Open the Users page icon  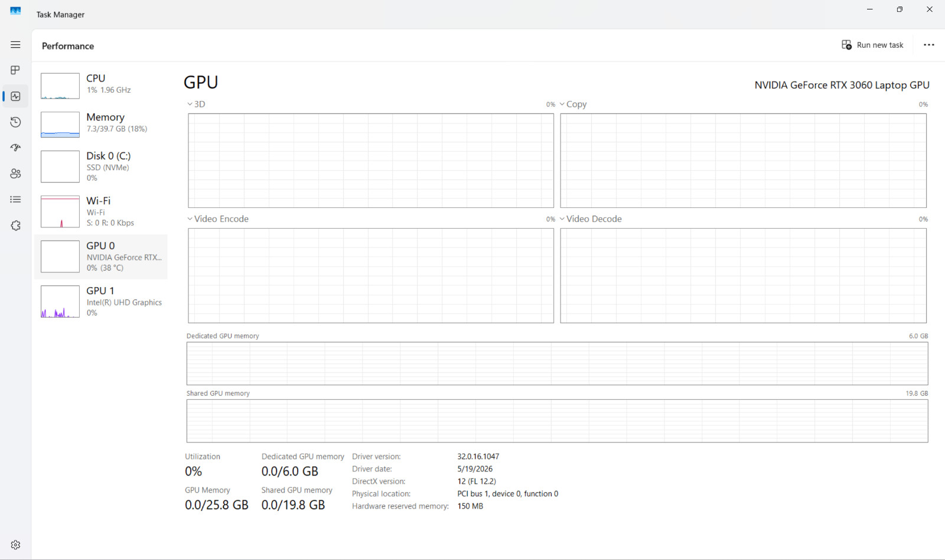click(15, 174)
